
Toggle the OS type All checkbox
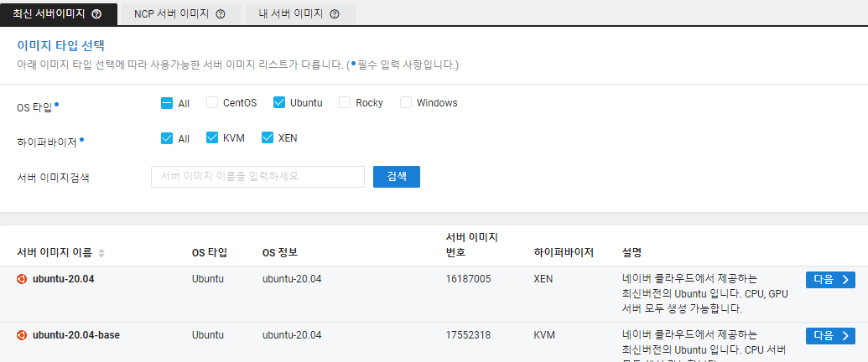click(167, 103)
